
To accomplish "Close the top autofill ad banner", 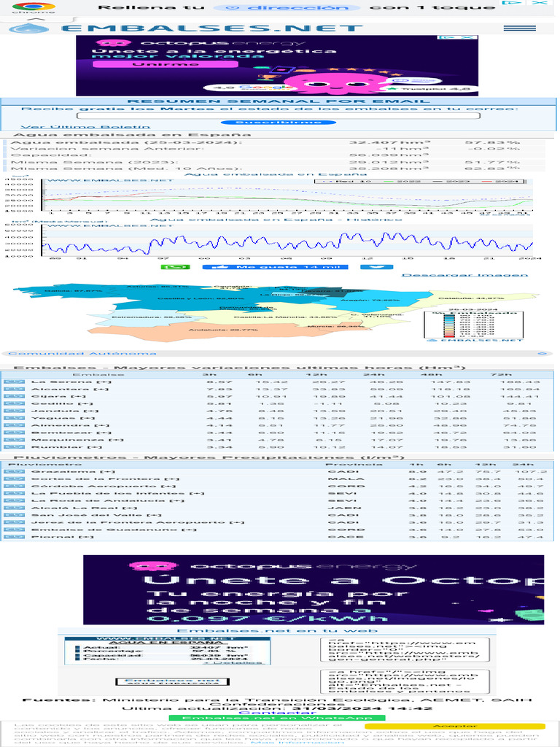I will tap(540, 3).
